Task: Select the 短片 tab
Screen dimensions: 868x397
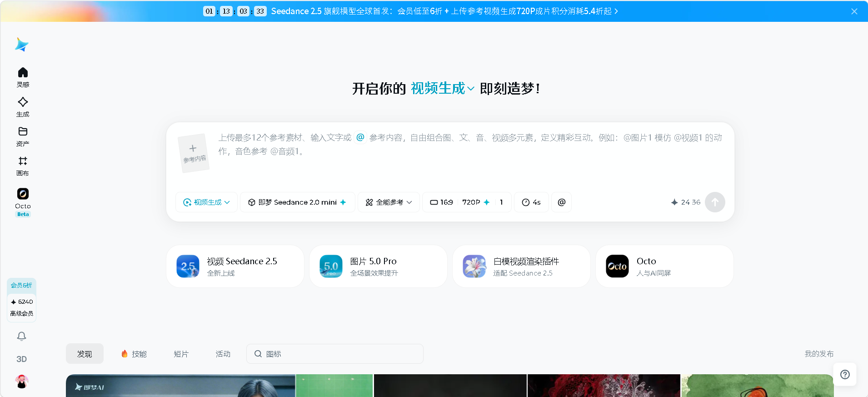Action: pos(181,354)
